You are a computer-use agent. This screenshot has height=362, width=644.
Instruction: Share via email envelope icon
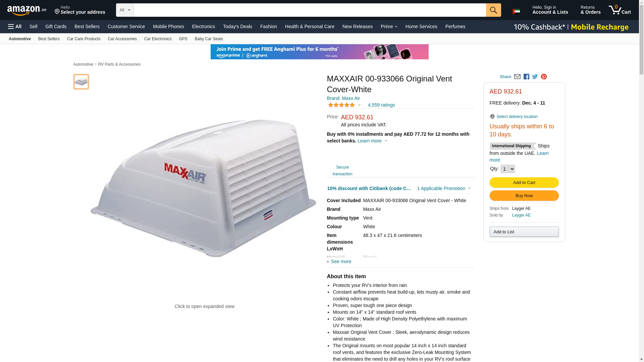point(517,77)
